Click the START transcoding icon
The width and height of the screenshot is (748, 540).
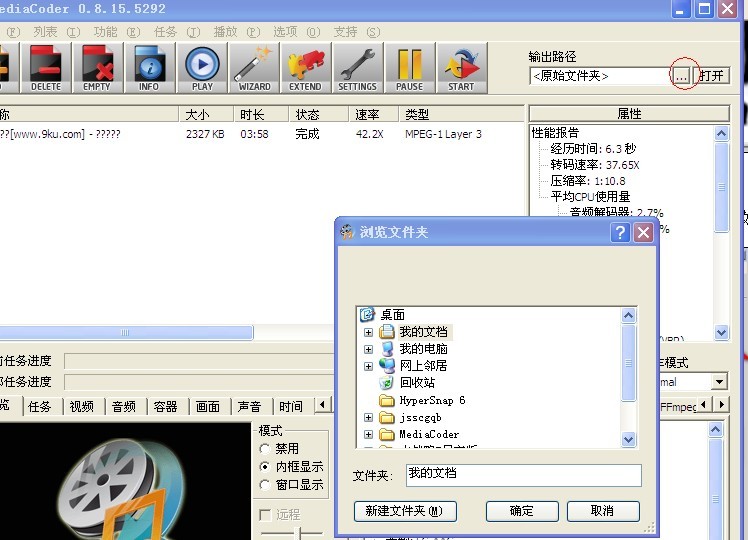462,68
